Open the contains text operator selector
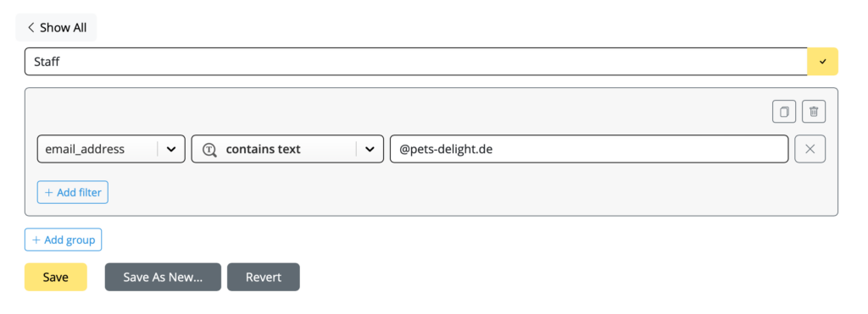This screenshot has height=314, width=868. (x=287, y=149)
